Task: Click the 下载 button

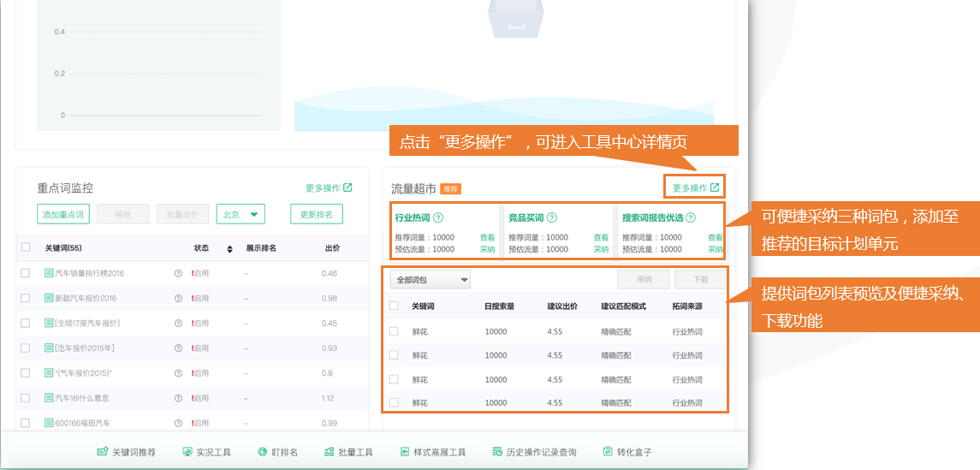Action: point(701,279)
